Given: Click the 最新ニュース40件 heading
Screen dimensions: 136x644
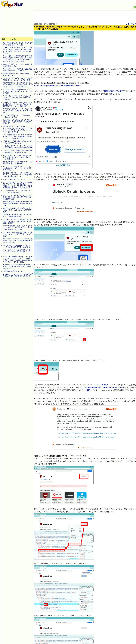Looking at the screenshot, I should click(x=8, y=39).
